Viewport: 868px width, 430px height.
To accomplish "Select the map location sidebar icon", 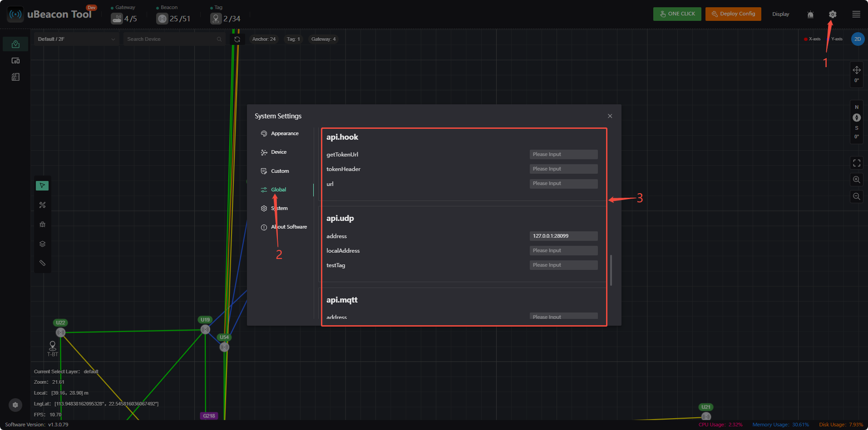I will (x=15, y=44).
